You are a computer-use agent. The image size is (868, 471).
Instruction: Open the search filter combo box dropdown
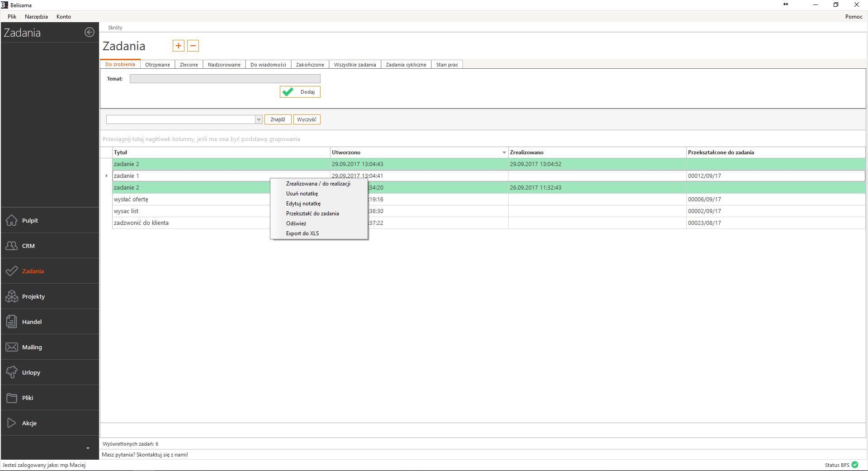point(259,119)
